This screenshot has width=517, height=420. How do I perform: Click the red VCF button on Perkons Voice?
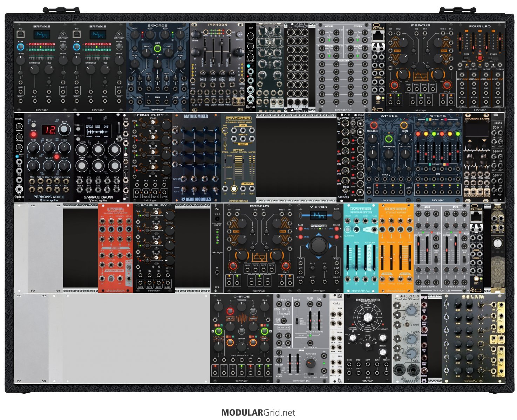(x=56, y=157)
